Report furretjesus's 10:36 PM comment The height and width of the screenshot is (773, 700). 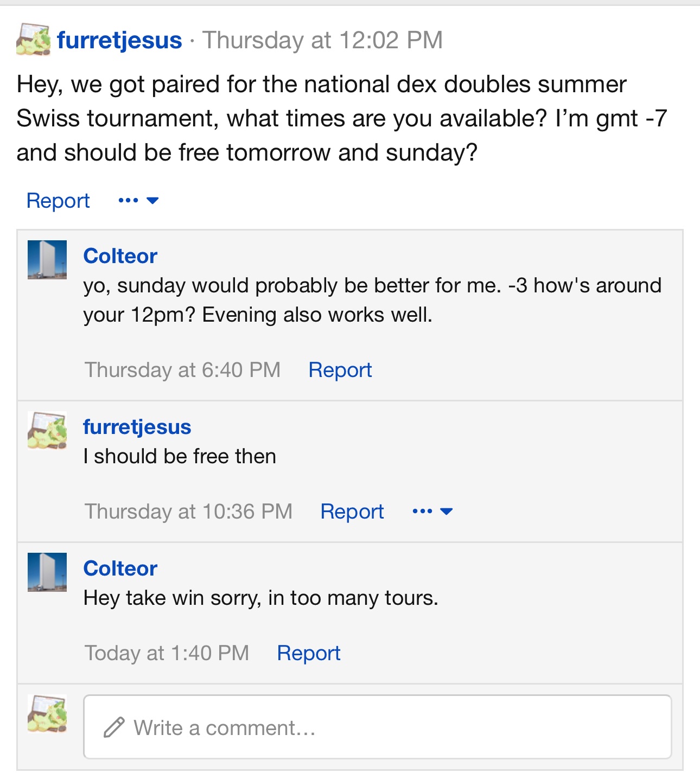(352, 512)
